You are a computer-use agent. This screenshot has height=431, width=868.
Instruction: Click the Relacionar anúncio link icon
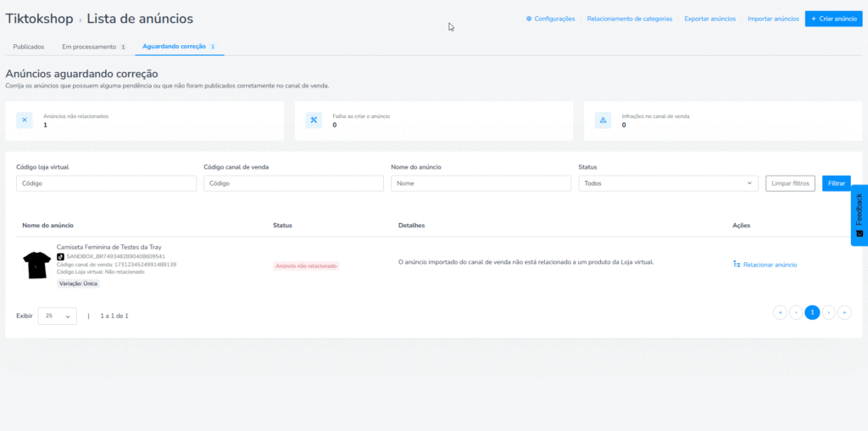737,265
